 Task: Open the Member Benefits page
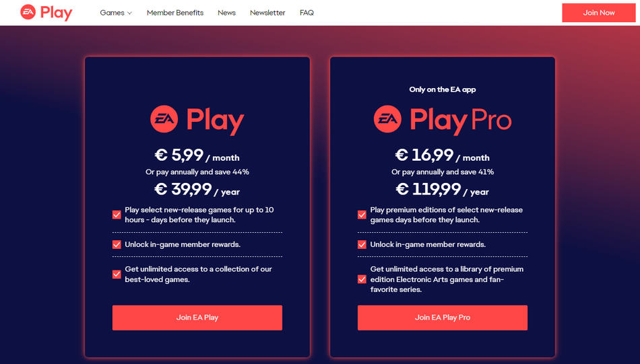pyautogui.click(x=175, y=13)
